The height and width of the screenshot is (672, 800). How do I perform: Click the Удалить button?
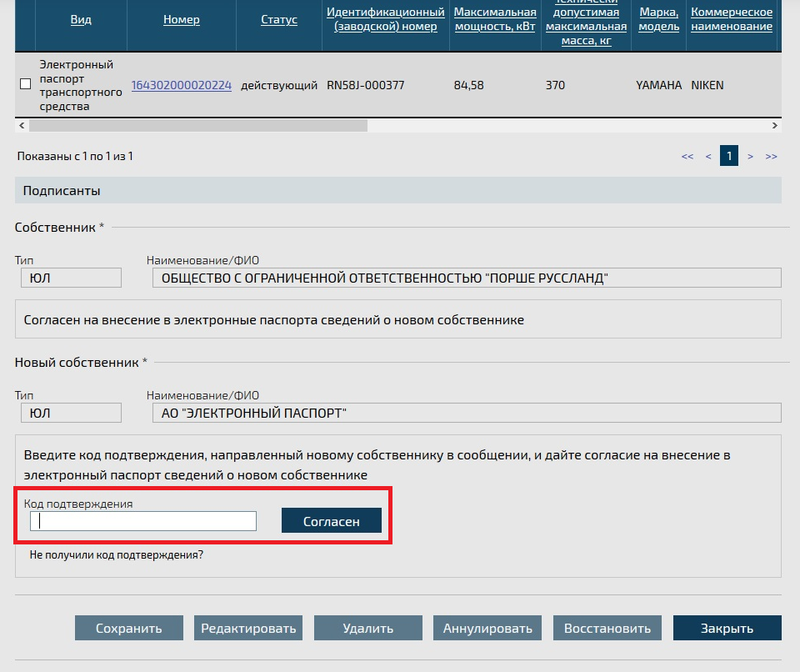[x=367, y=628]
